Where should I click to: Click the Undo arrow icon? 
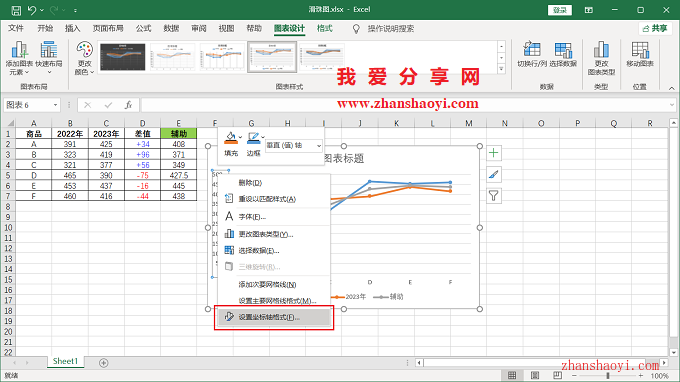click(x=32, y=10)
